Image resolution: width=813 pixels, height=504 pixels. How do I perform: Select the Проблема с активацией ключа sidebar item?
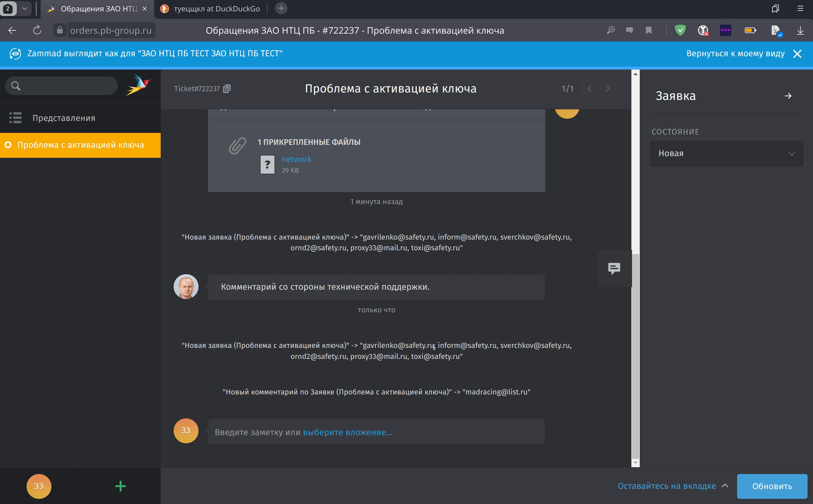pyautogui.click(x=80, y=145)
